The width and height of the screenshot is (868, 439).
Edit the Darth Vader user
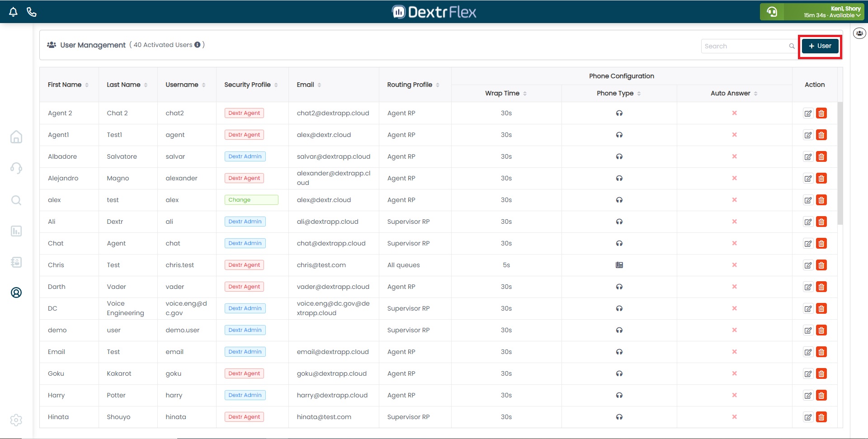808,287
